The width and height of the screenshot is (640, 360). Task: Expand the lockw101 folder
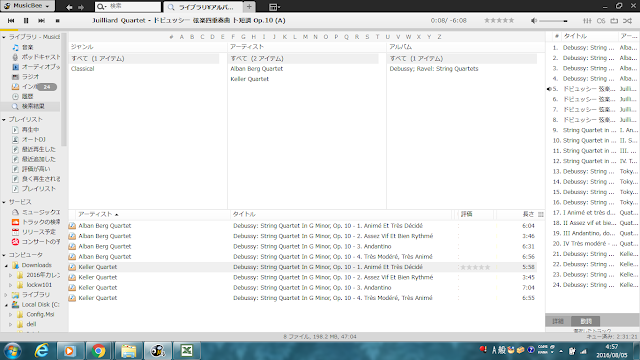(11, 285)
